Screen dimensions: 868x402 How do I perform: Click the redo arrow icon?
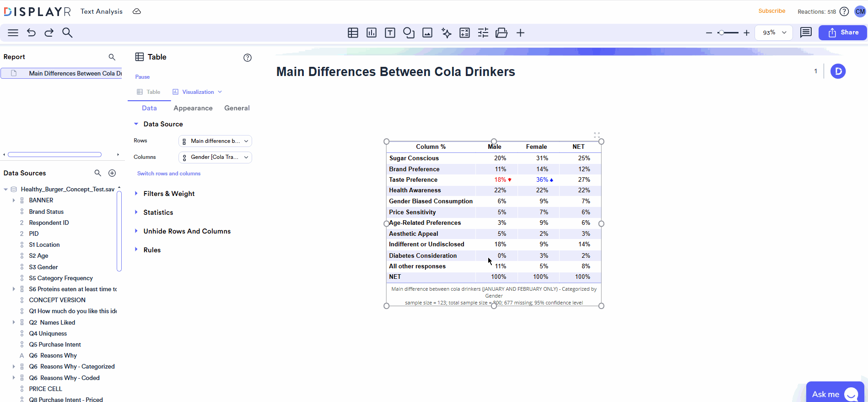click(x=49, y=33)
